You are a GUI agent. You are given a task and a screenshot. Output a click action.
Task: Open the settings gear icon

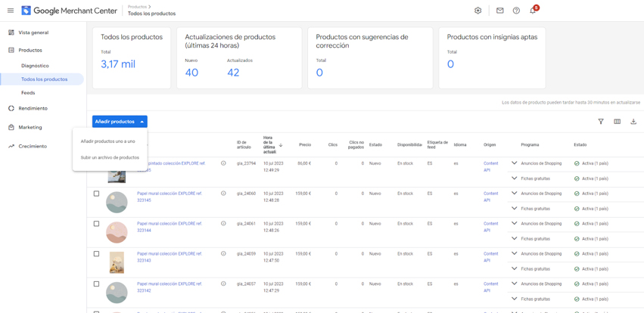pos(478,11)
